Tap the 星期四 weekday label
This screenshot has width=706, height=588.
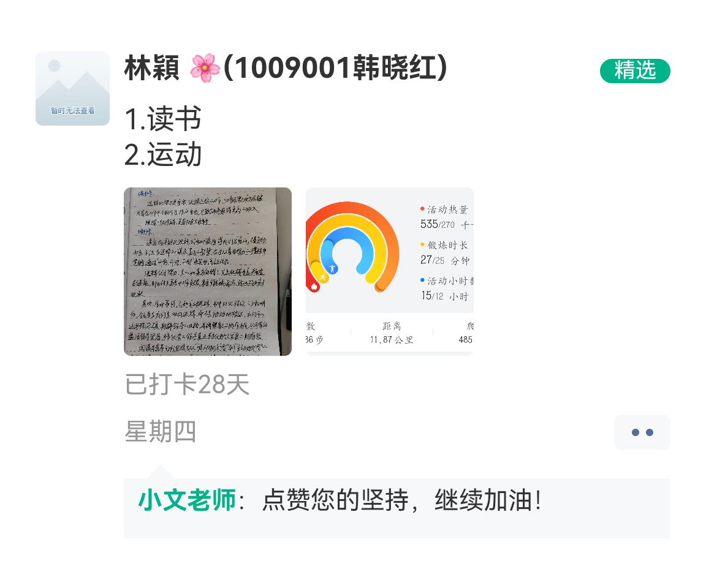[161, 431]
